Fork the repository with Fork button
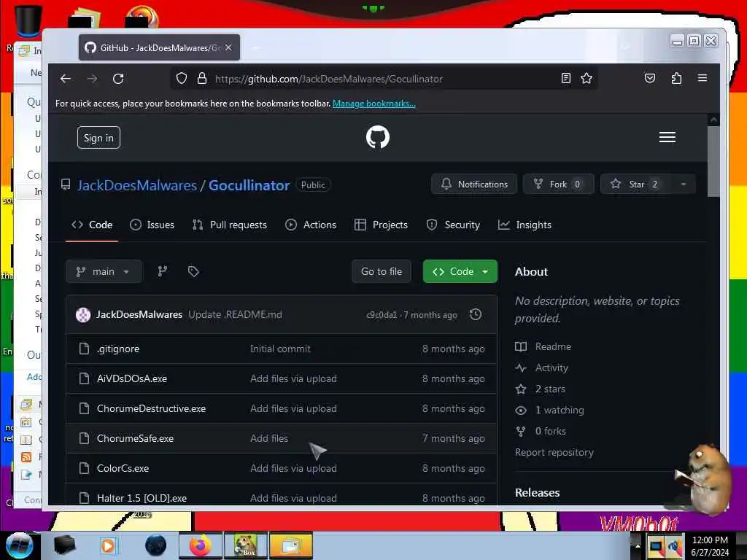 click(558, 184)
